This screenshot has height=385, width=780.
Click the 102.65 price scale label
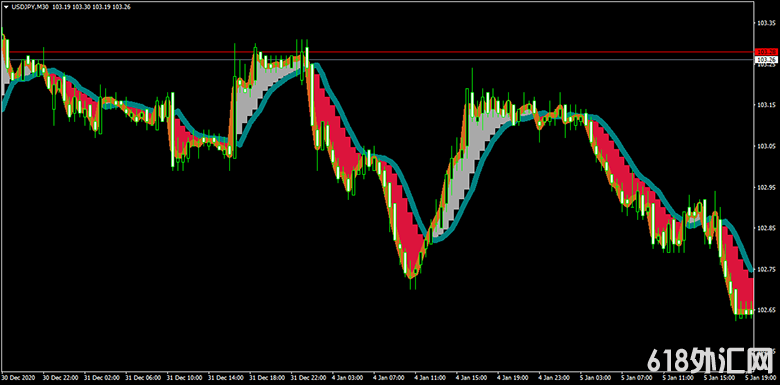click(766, 310)
